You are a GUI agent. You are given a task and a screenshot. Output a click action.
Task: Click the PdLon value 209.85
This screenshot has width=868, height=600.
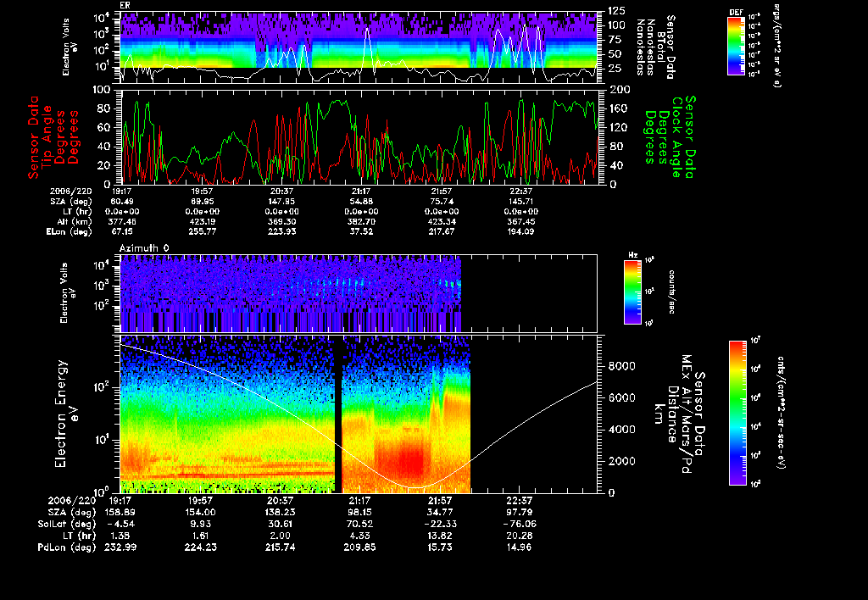[x=359, y=547]
